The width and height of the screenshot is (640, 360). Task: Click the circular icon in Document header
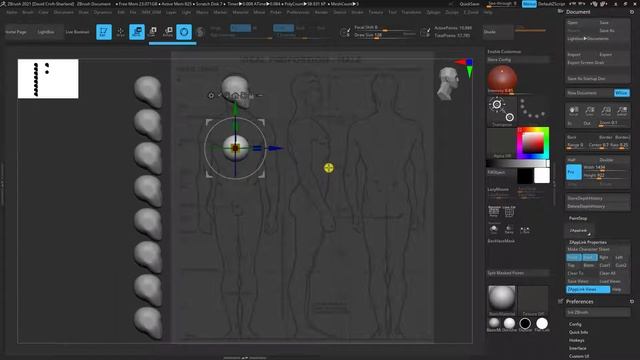(x=632, y=12)
